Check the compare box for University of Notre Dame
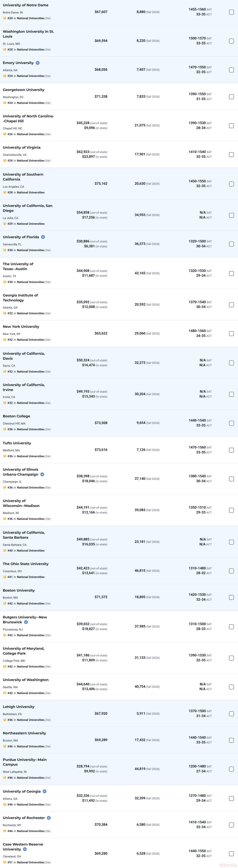Screen dimensions: 238x868 point(231,12)
